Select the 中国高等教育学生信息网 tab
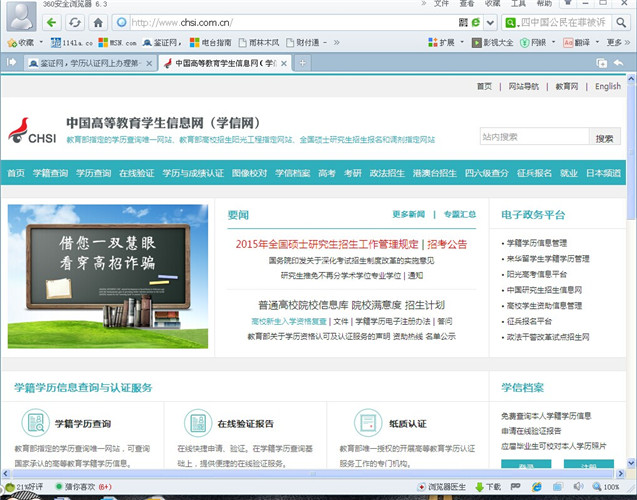 pyautogui.click(x=225, y=63)
